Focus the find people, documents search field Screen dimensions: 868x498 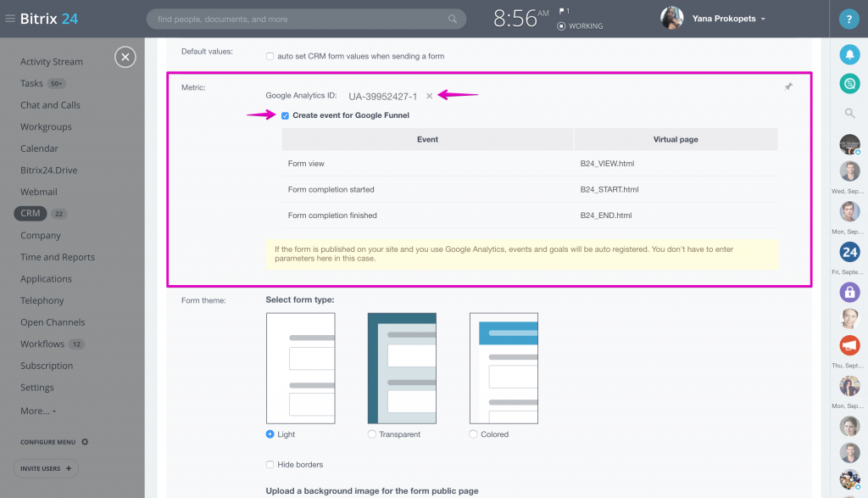click(x=306, y=19)
